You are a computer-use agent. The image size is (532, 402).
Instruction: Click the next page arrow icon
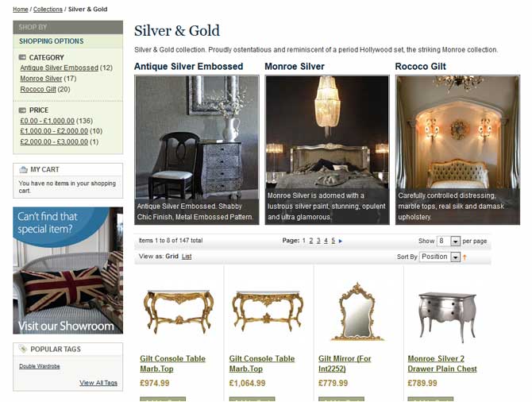[x=341, y=241]
